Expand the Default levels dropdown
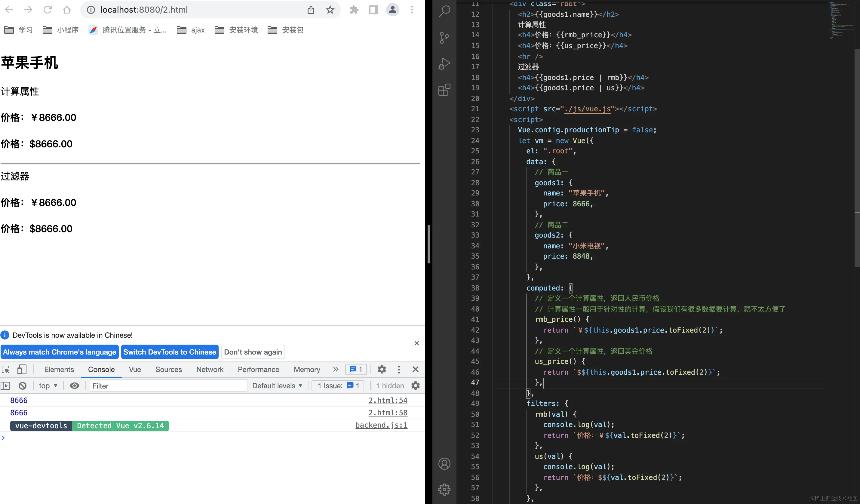The image size is (860, 504). click(x=277, y=386)
